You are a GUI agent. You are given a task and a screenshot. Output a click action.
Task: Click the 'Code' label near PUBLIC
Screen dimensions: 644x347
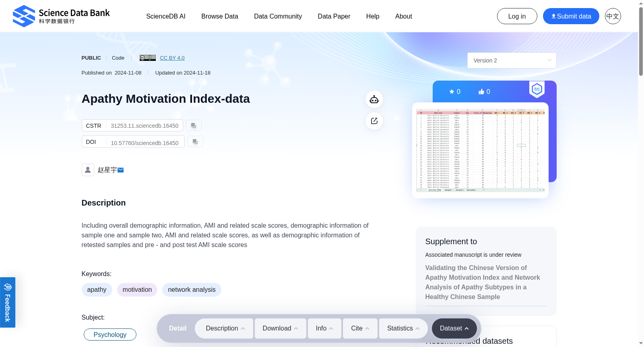click(x=118, y=58)
